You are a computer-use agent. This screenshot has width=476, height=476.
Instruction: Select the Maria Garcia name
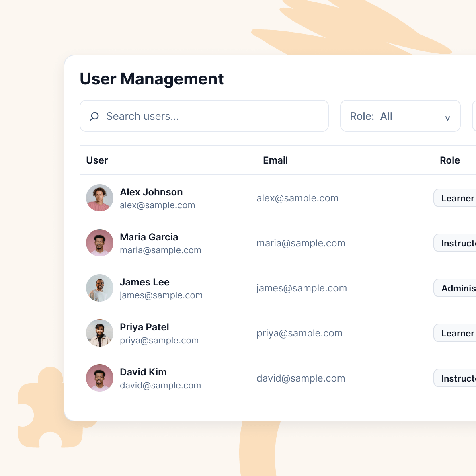pos(149,237)
